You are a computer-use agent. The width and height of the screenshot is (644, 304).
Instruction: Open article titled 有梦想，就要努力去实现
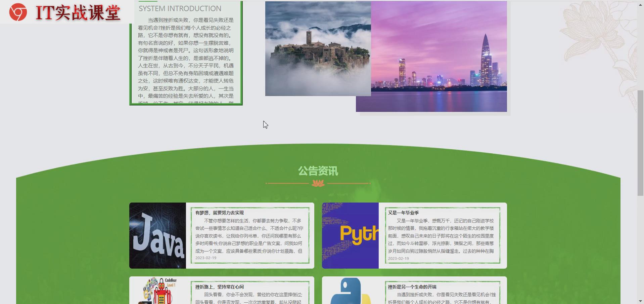220,213
